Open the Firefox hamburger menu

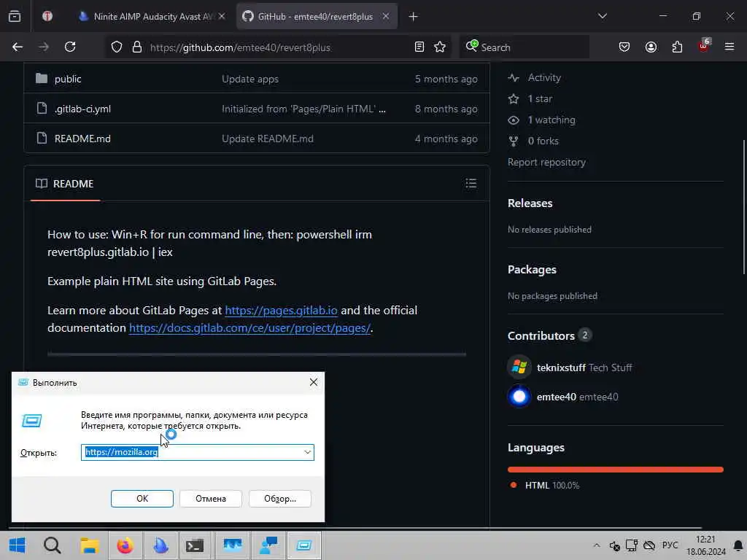click(729, 47)
